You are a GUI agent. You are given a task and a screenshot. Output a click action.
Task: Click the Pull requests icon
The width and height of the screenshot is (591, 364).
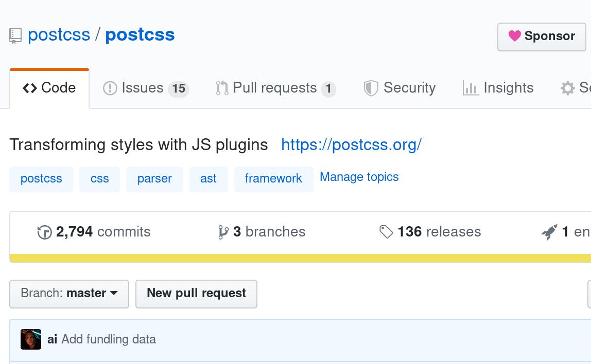point(222,87)
